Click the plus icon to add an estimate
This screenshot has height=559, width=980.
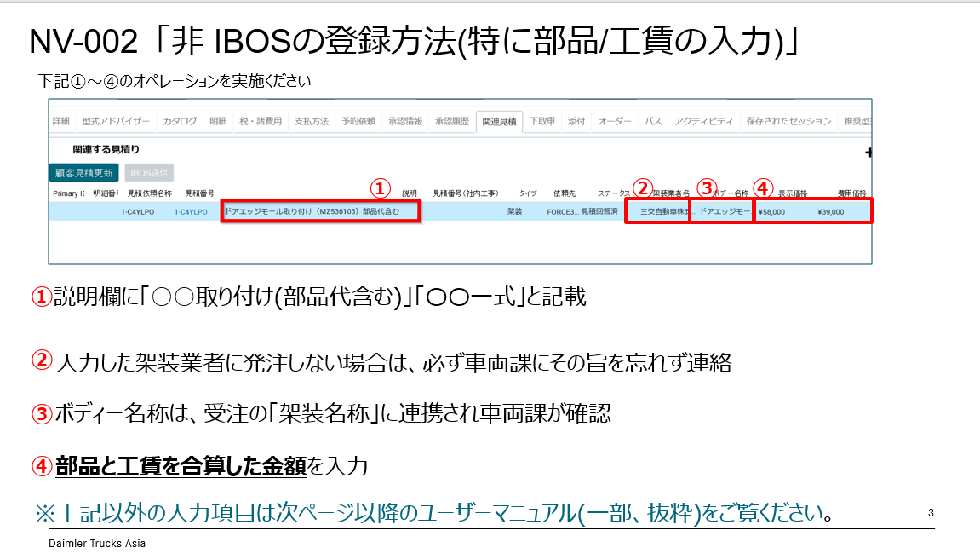pos(868,153)
